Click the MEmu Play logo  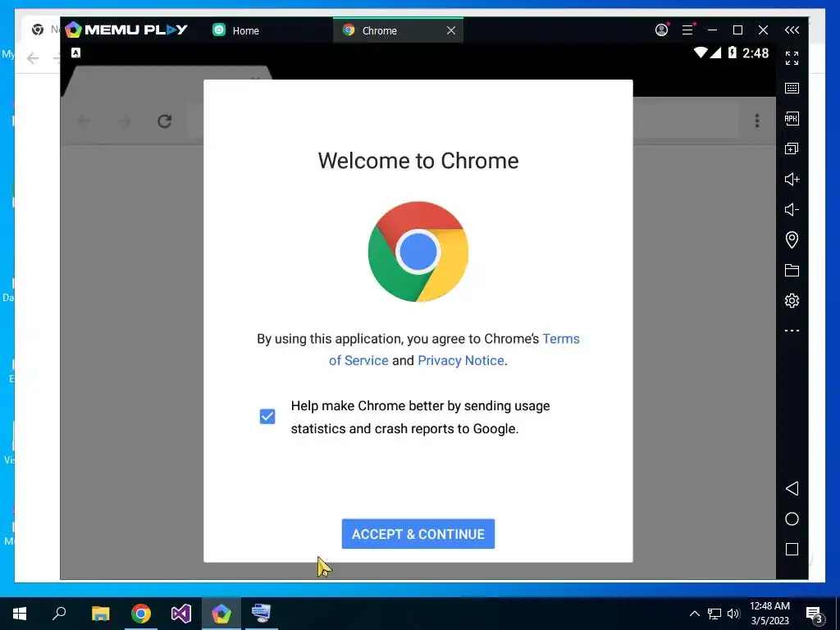(126, 30)
